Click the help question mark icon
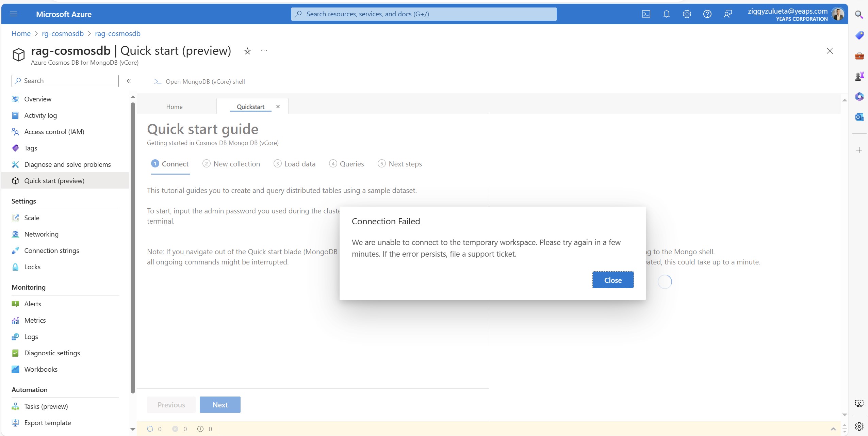Screen dimensions: 868x436 point(707,14)
